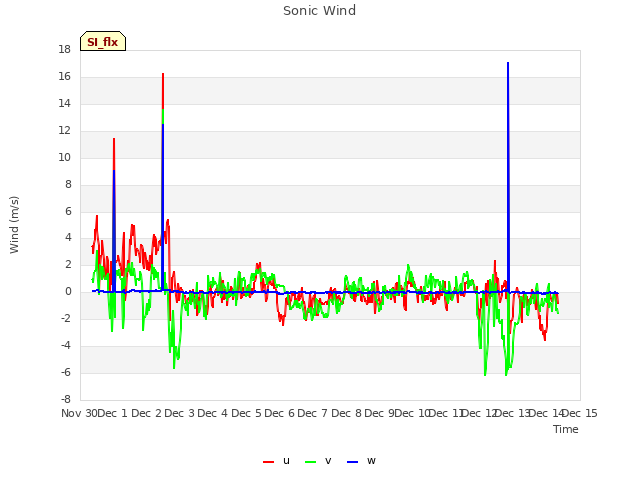The height and width of the screenshot is (480, 640).
Task: Click the 6 y-axis tick label
Action: click(x=68, y=211)
